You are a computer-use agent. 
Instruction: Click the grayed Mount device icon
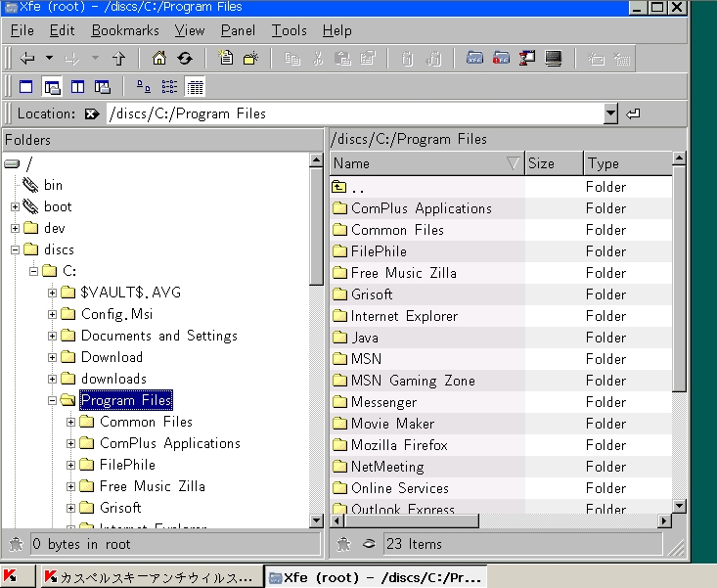[596, 59]
